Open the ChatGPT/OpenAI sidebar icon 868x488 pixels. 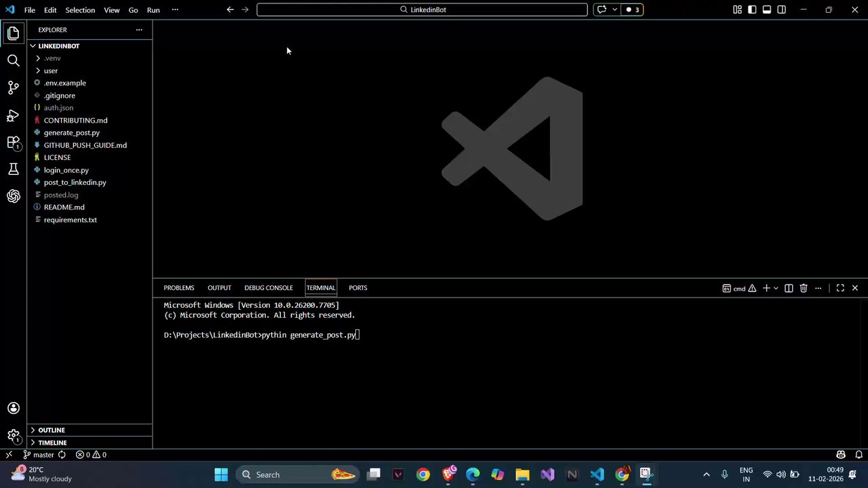[x=14, y=197]
